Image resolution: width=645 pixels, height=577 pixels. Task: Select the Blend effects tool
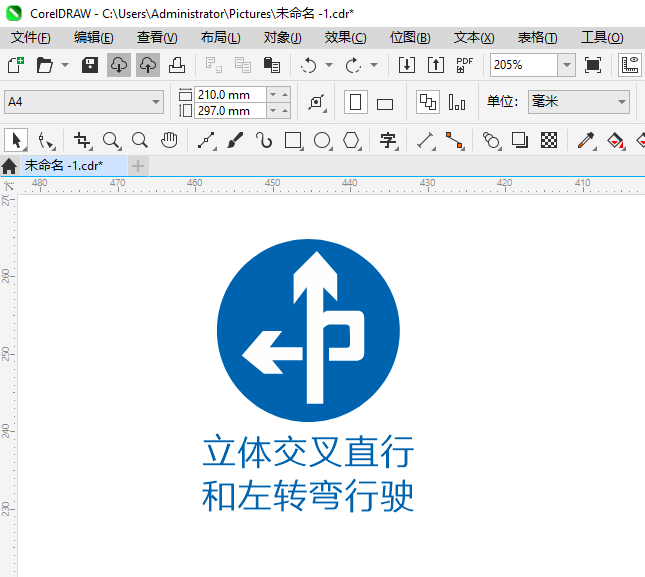coord(491,141)
